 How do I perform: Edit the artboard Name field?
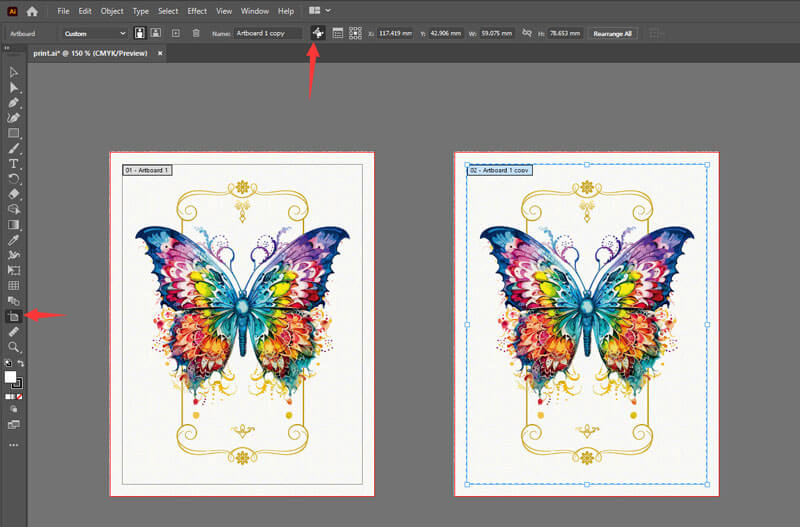click(268, 33)
